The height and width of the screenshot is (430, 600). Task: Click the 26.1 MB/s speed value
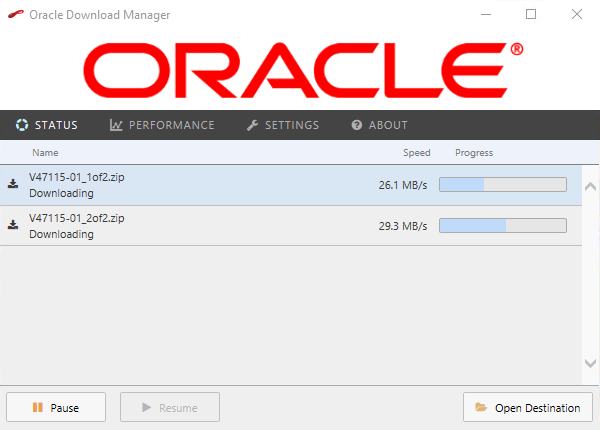pos(403,185)
